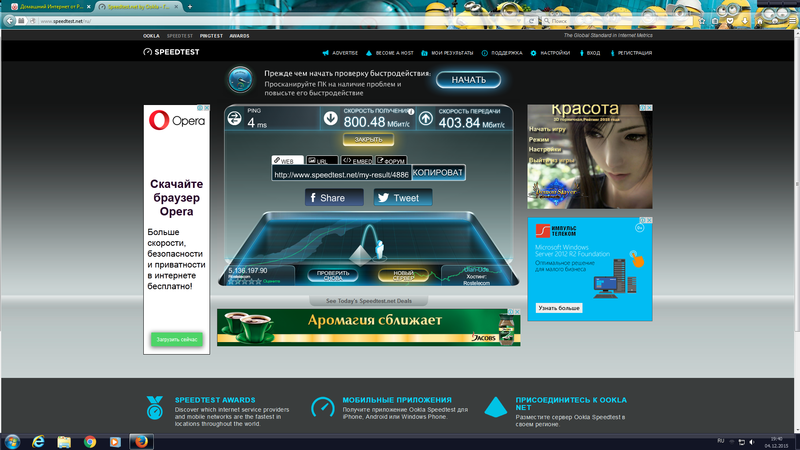Click the upload speed arrow icon
The image size is (800, 450).
click(425, 119)
